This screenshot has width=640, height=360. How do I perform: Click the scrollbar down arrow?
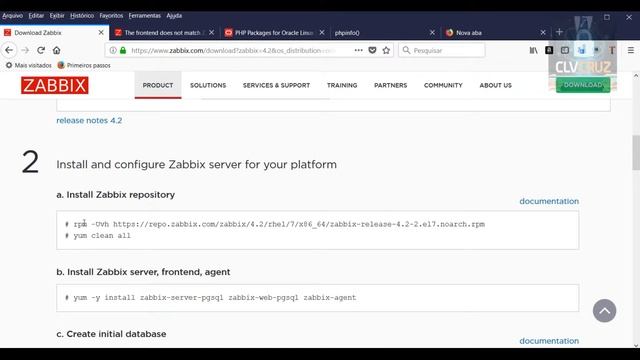tap(636, 345)
